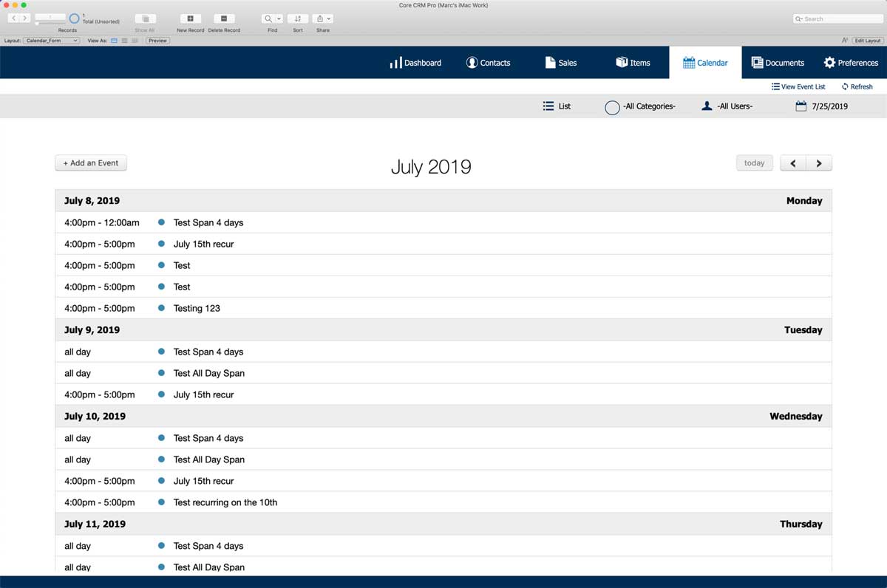This screenshot has width=887, height=588.
Task: Switch to Form view in View As
Action: tap(114, 41)
